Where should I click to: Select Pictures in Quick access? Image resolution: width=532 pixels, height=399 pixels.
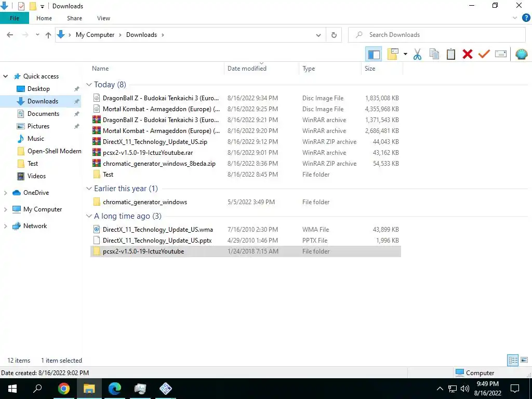pyautogui.click(x=38, y=126)
